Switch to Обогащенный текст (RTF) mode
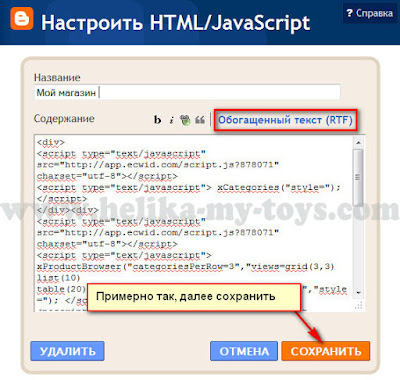This screenshot has width=400, height=380. [285, 120]
